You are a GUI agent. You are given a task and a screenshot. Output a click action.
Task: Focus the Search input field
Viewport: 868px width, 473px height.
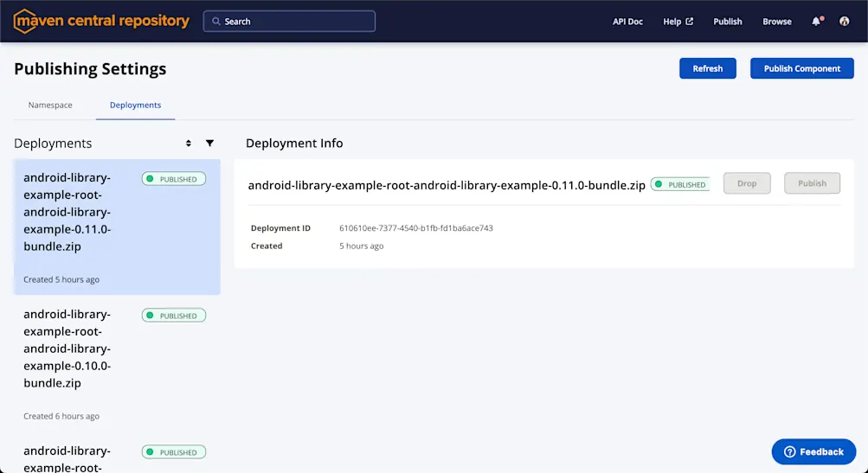(289, 22)
